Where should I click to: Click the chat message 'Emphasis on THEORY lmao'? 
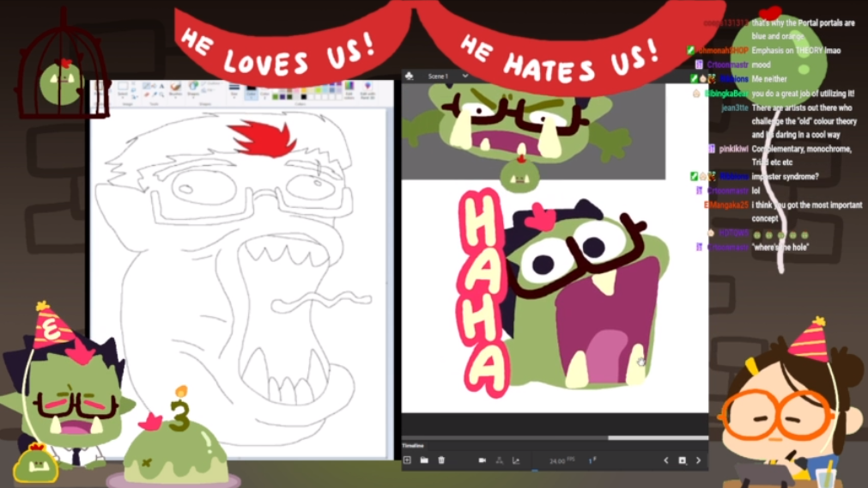coord(796,51)
